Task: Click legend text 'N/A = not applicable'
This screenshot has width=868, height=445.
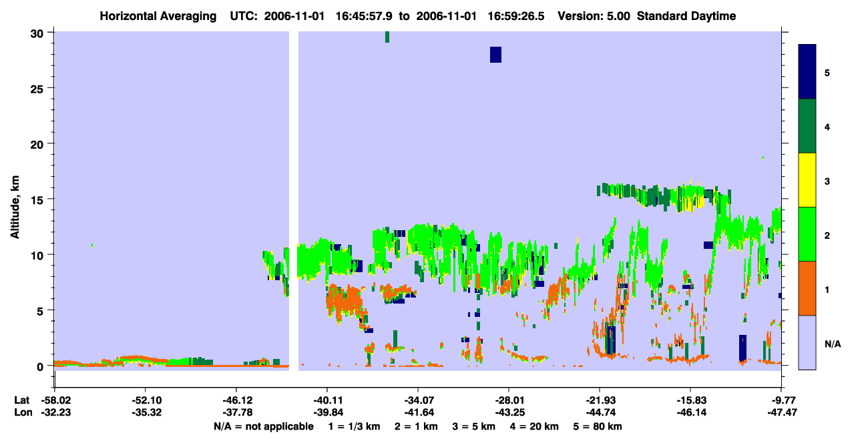Action: tap(263, 426)
